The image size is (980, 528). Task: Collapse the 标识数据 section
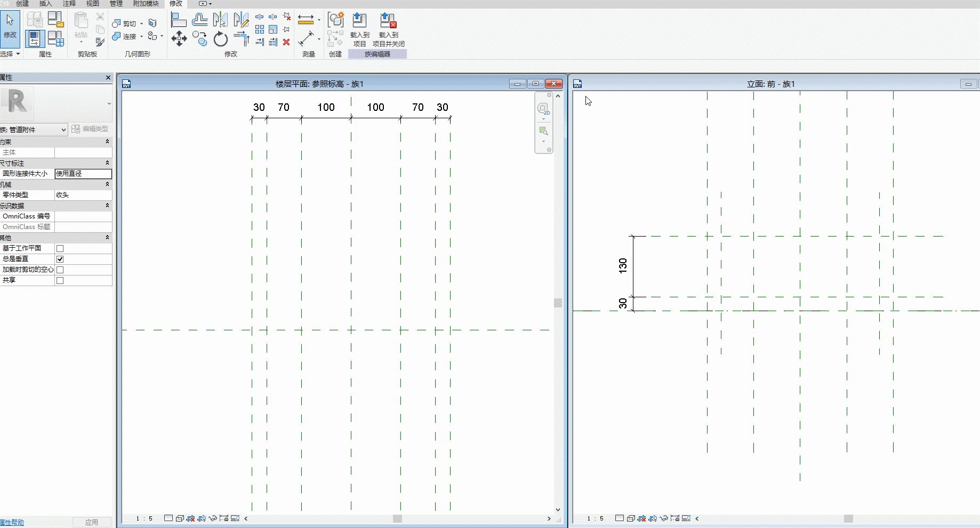pos(107,206)
